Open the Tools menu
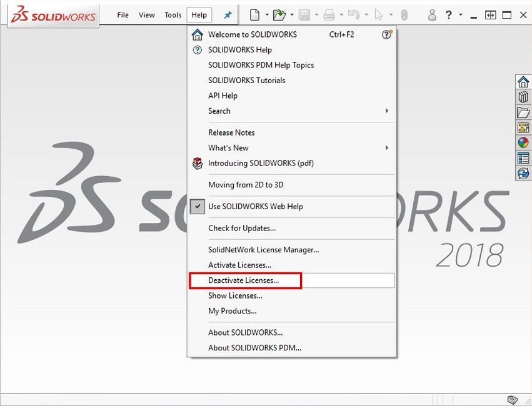 coord(173,14)
